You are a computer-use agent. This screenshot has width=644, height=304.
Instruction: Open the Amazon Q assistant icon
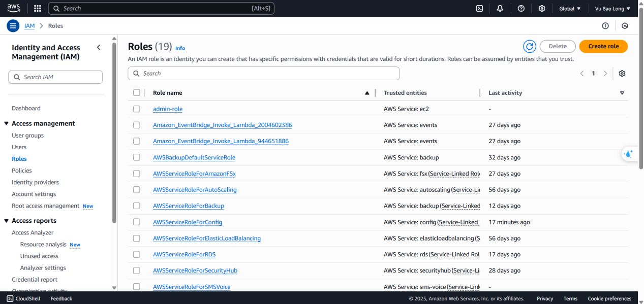click(629, 154)
